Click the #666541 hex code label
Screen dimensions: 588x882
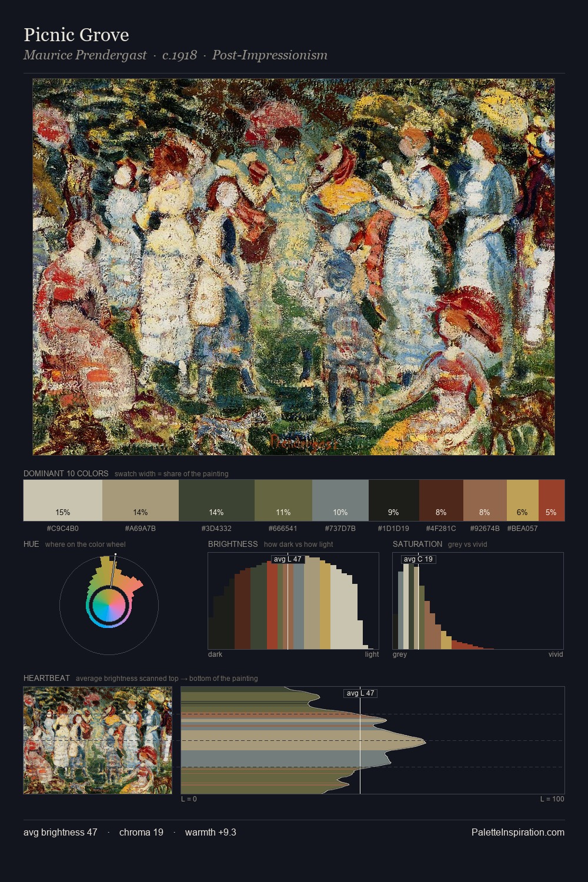coord(283,529)
